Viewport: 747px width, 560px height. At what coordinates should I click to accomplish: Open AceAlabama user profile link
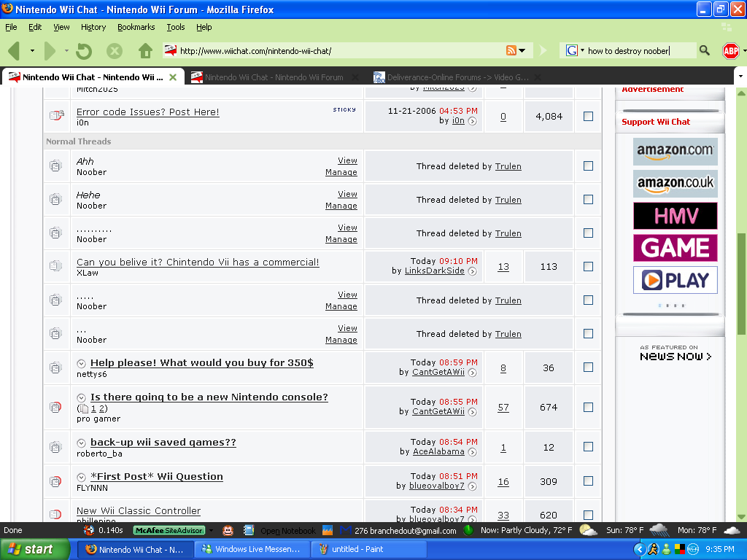click(438, 451)
